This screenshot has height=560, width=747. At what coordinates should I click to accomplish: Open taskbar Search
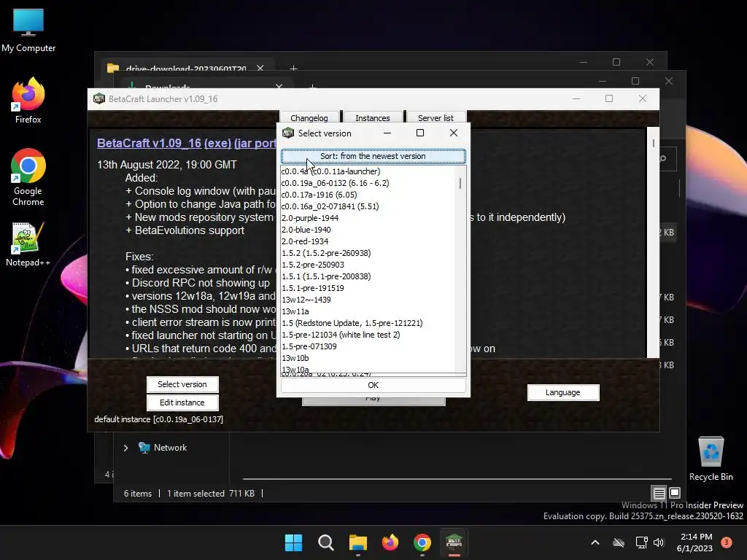326,542
